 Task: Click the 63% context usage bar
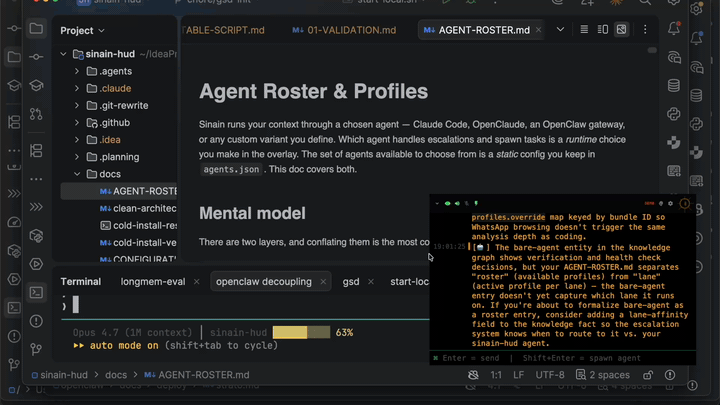[301, 332]
